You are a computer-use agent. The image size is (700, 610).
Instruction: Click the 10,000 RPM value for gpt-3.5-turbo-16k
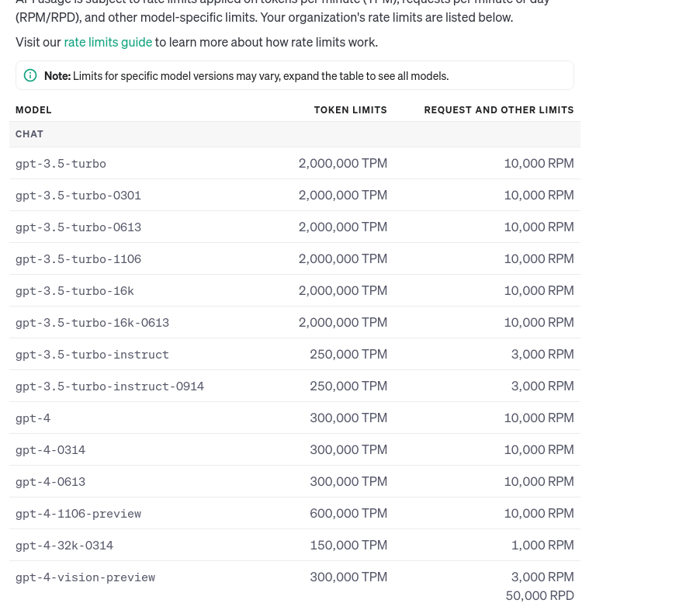[x=539, y=291]
